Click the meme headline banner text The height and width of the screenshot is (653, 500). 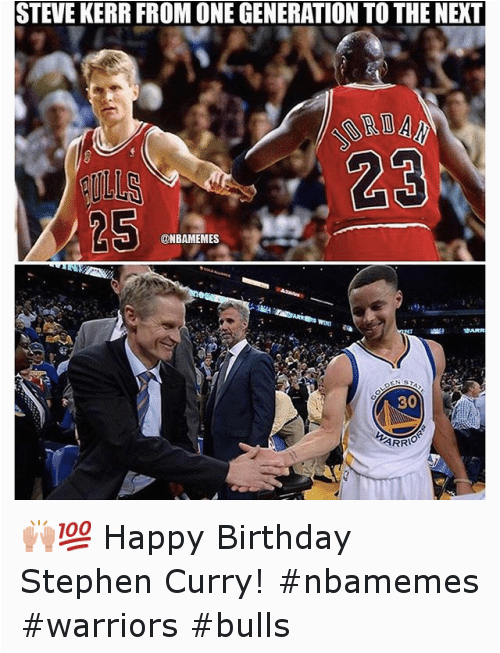[250, 13]
